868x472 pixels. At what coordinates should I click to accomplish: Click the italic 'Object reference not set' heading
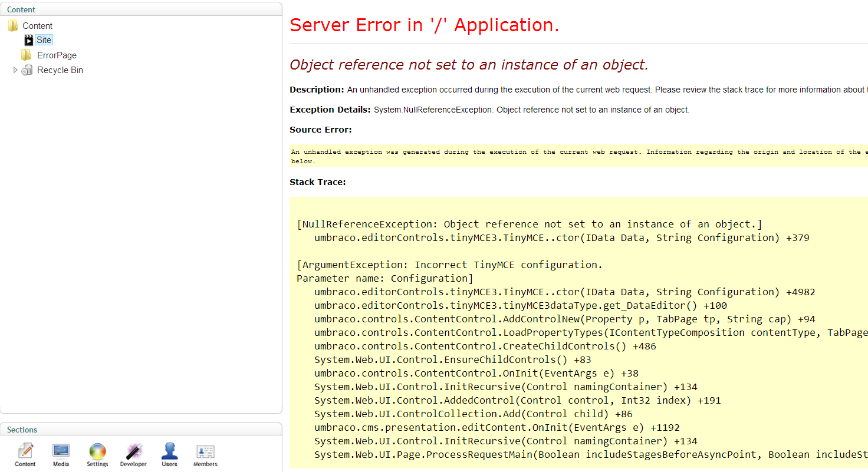coord(469,64)
